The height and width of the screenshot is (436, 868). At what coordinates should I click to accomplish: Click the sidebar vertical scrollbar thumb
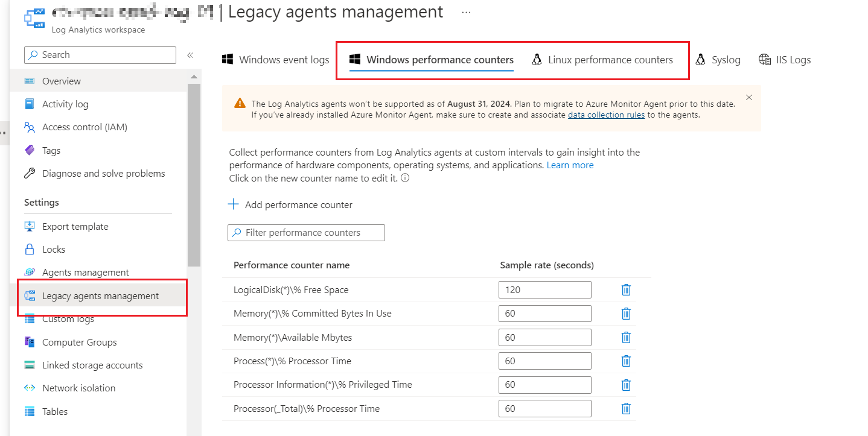[194, 175]
